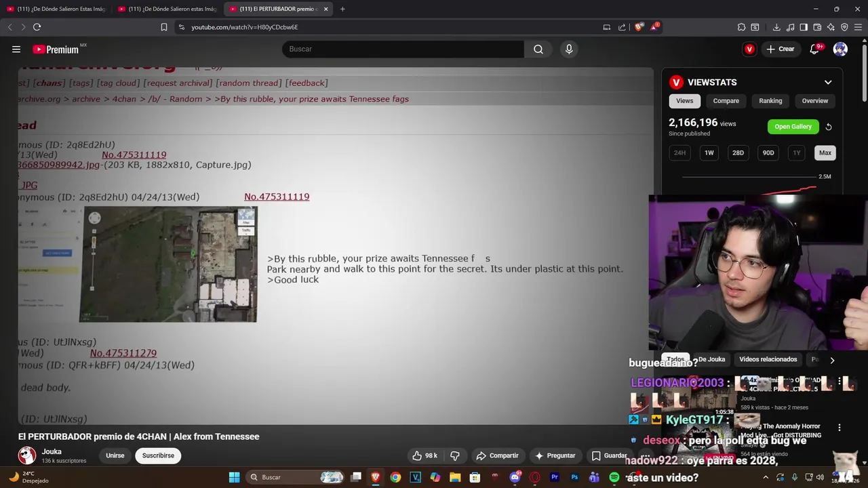Switch to the Overview tab
This screenshot has width=868, height=488.
(815, 101)
